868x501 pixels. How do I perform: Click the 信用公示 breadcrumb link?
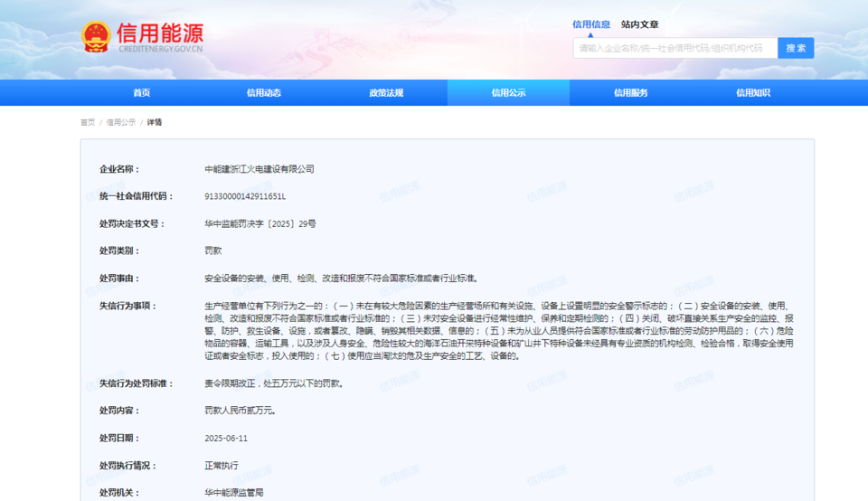pyautogui.click(x=121, y=122)
